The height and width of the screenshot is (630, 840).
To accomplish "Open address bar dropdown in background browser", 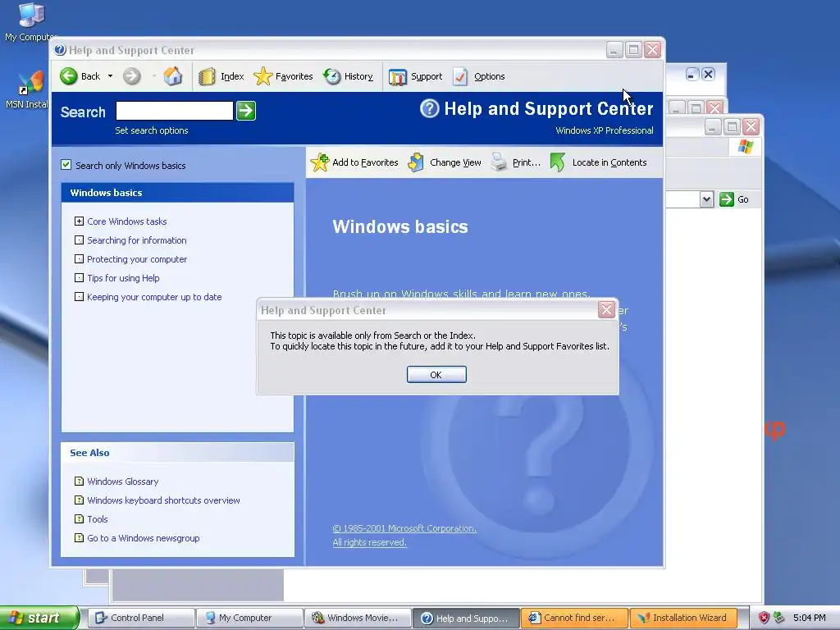I will (x=706, y=199).
